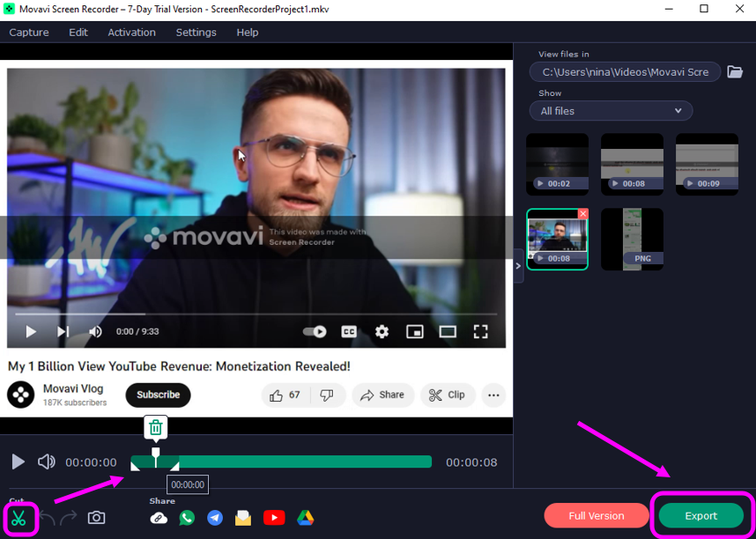
Task: Skip to next YouTube video
Action: pyautogui.click(x=63, y=332)
